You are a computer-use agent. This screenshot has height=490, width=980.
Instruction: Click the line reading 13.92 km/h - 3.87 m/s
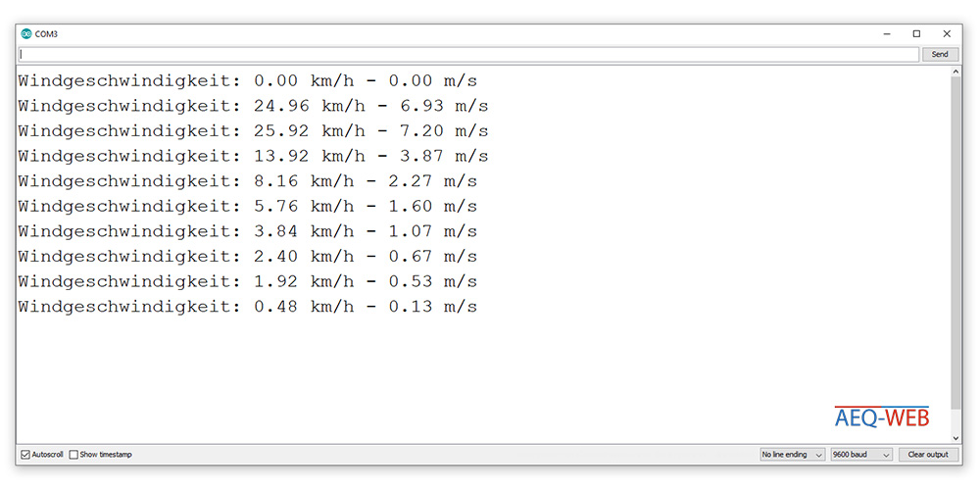tap(253, 156)
